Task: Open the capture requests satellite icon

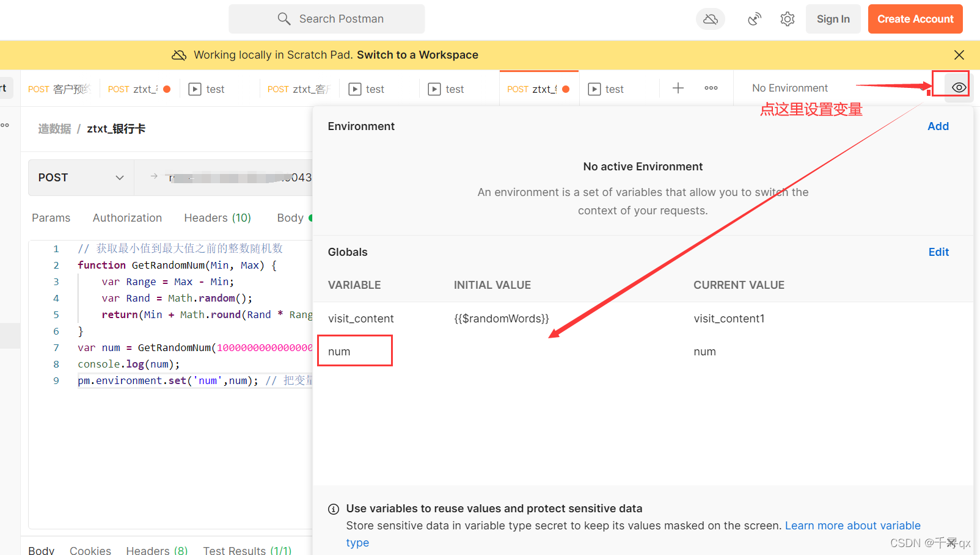Action: pos(755,20)
